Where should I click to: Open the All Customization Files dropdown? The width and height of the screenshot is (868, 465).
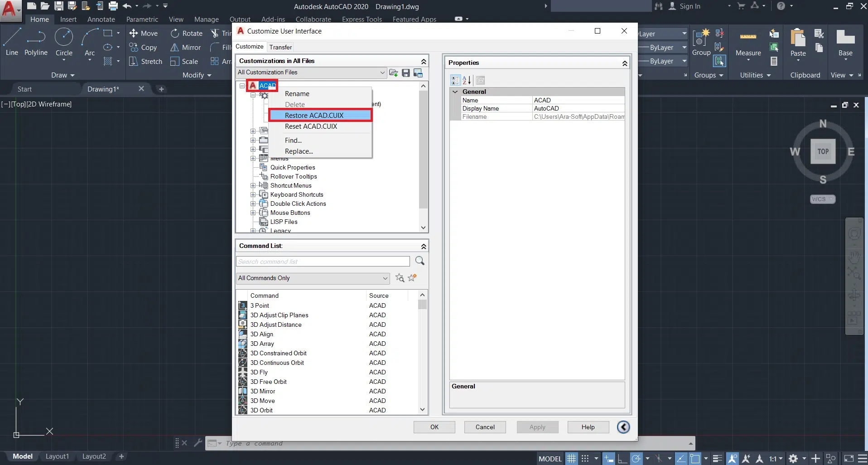pos(382,73)
